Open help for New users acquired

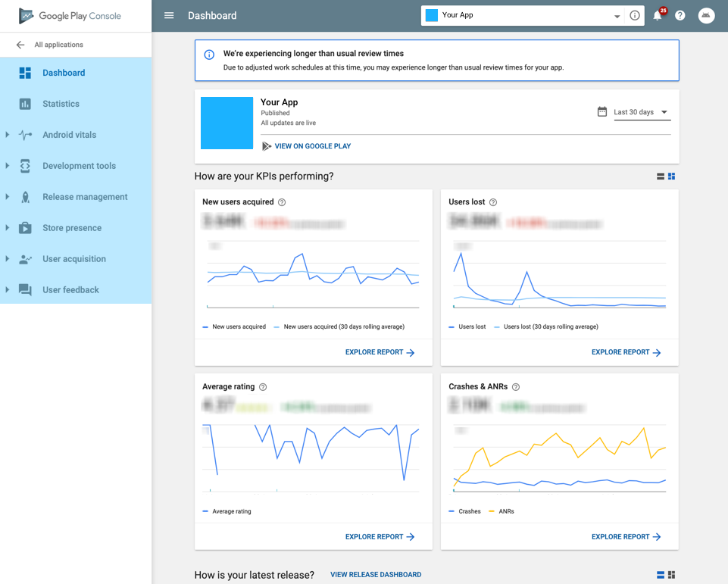[x=282, y=202]
